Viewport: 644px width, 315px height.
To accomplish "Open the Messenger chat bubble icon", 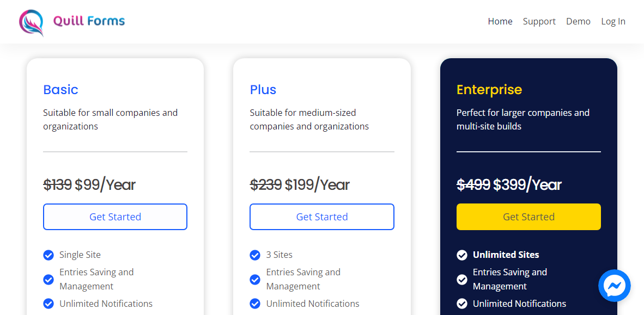I will (x=615, y=286).
